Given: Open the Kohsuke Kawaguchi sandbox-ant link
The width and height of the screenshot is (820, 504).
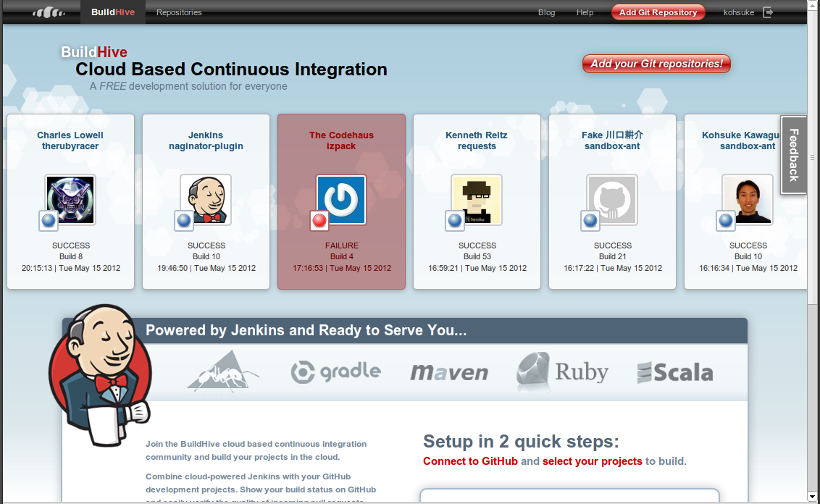Looking at the screenshot, I should click(741, 140).
